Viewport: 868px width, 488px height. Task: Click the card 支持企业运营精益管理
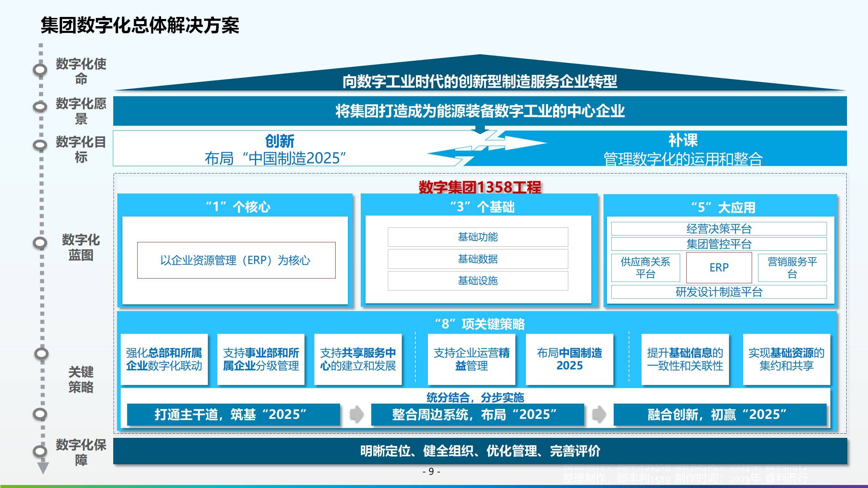(x=471, y=359)
